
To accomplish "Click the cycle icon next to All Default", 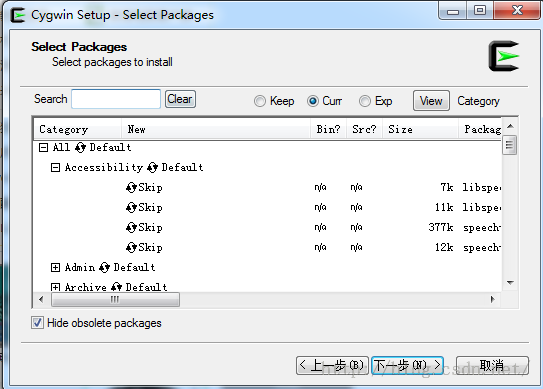I will [80, 148].
